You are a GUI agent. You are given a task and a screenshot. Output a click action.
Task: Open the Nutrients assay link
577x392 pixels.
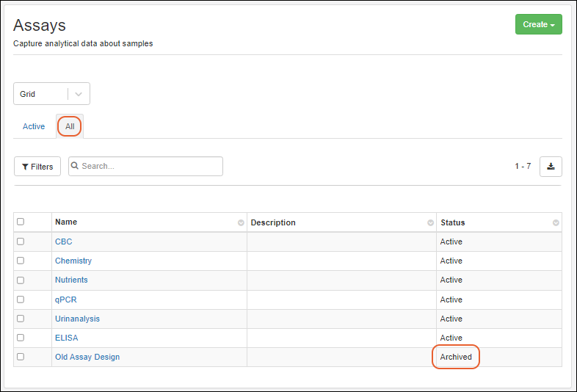pos(71,280)
